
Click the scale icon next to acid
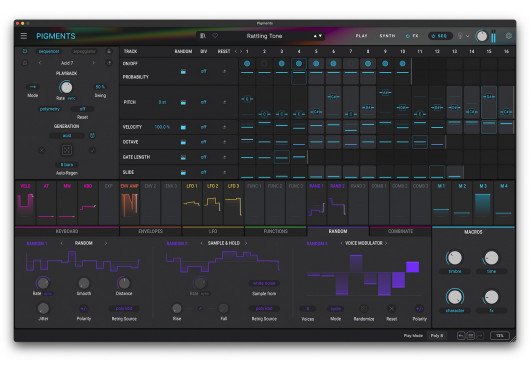point(92,135)
